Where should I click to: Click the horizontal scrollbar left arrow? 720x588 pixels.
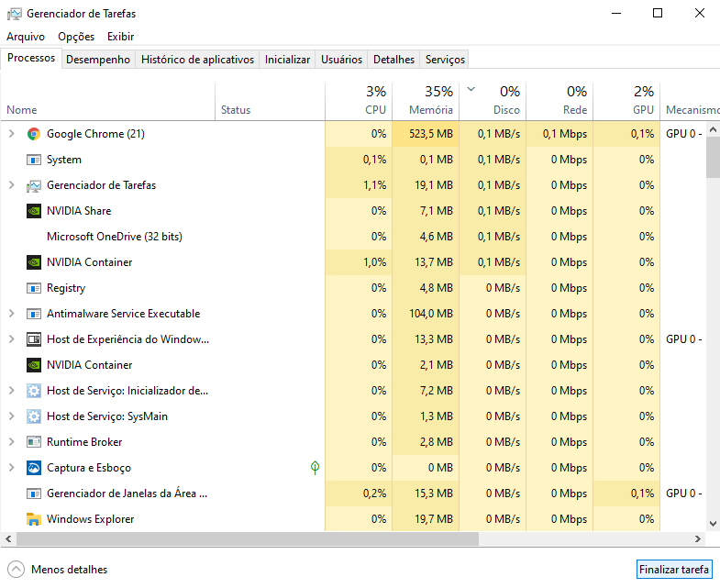point(8,538)
